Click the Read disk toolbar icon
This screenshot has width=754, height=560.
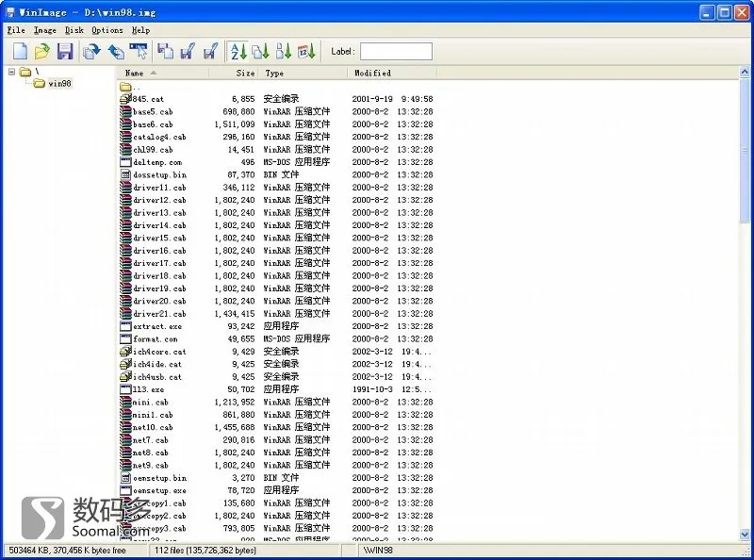[x=165, y=51]
